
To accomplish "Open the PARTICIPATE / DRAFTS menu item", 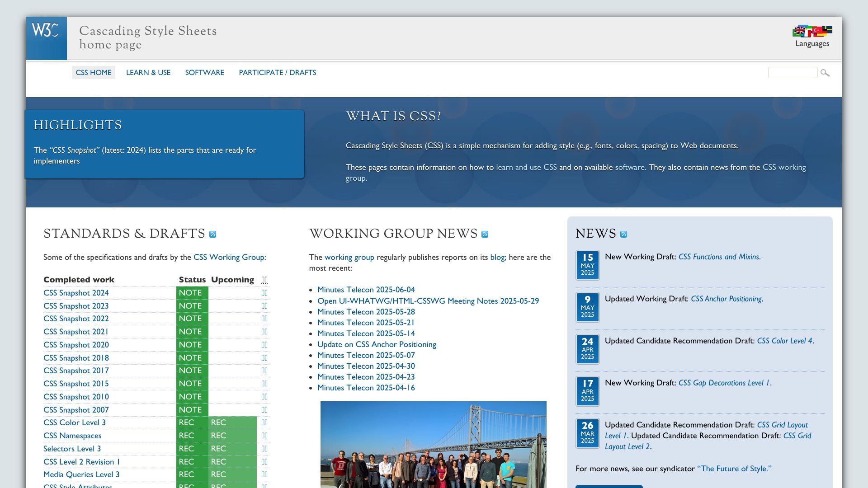I will coord(278,72).
